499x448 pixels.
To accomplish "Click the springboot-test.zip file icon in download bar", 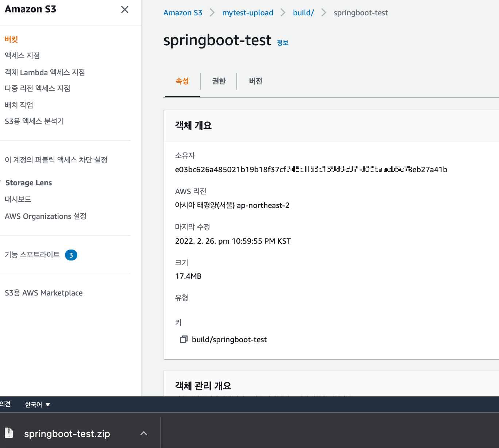I will point(9,433).
